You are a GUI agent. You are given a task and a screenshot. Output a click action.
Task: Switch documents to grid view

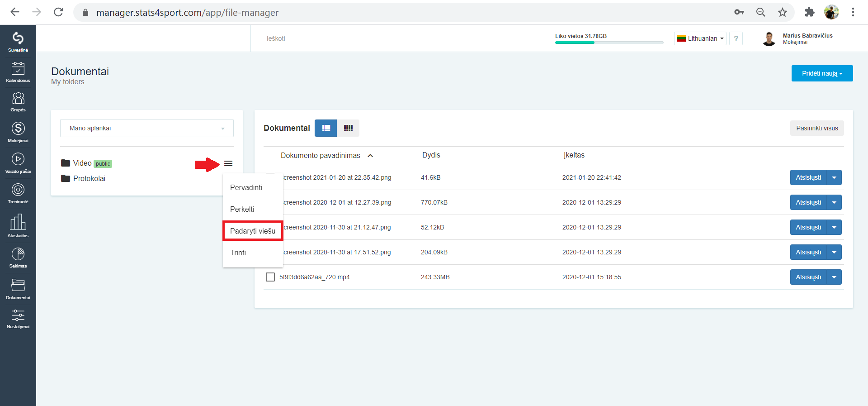tap(348, 128)
